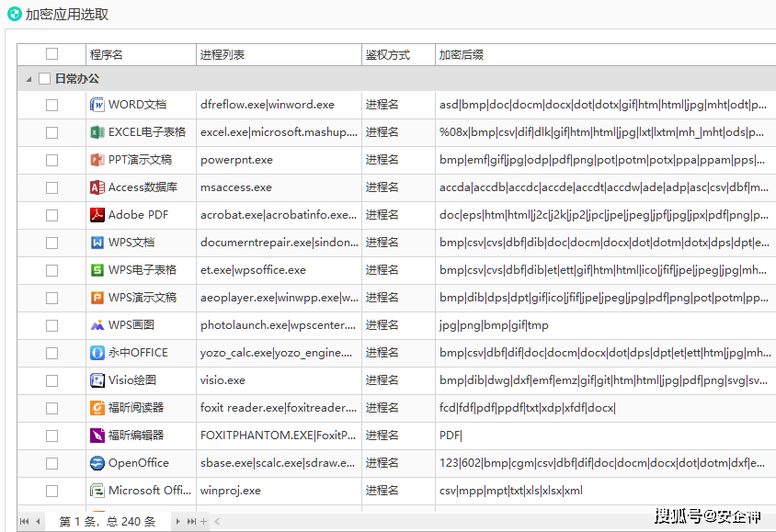
Task: Click the 永中OFFICE icon
Action: coord(97,353)
